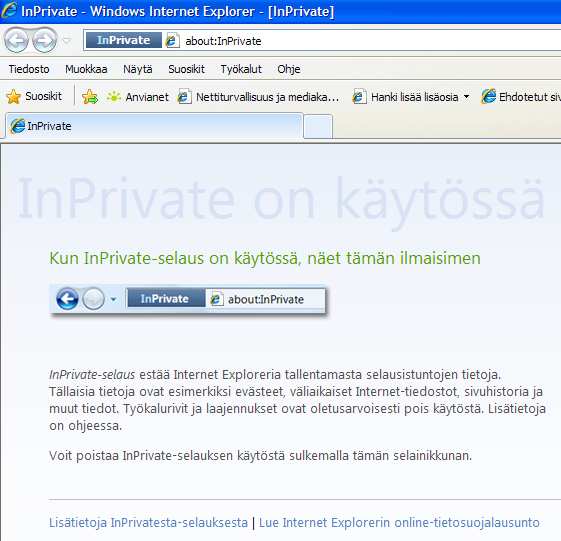The height and width of the screenshot is (541, 561).
Task: Open the Suosikit menu in menu bar
Action: tap(186, 69)
